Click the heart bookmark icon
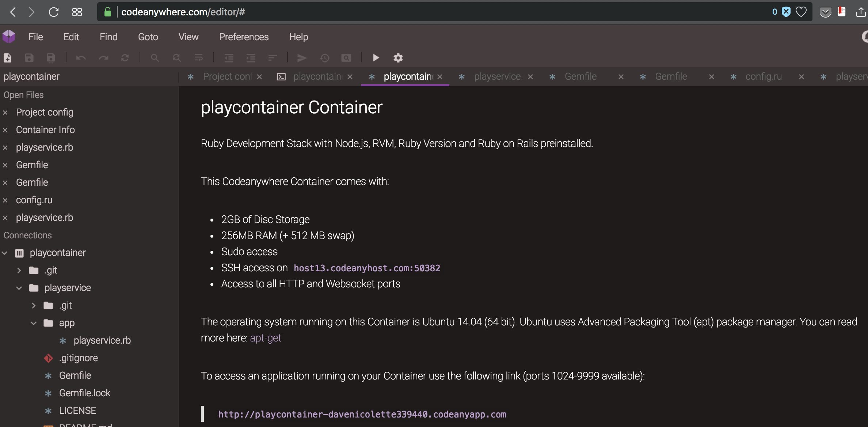 801,12
